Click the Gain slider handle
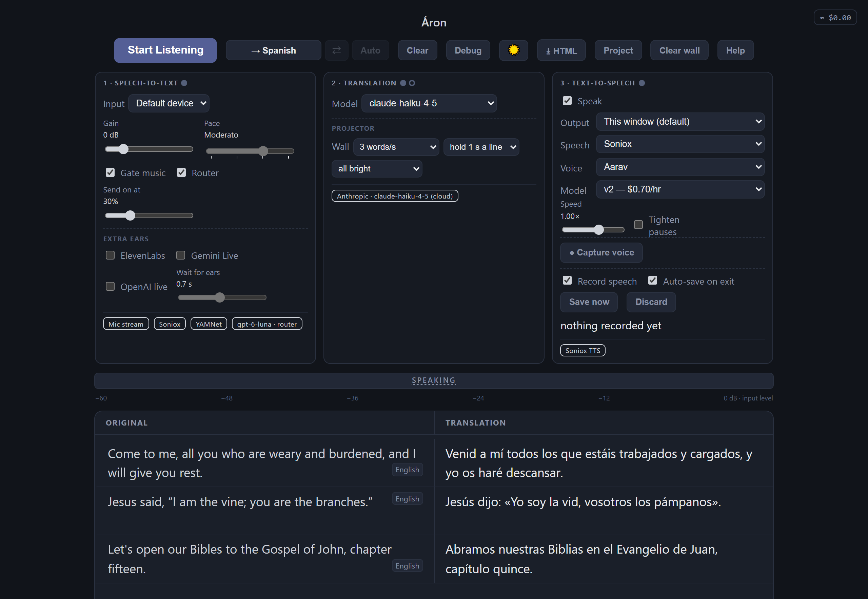This screenshot has height=599, width=868. [x=123, y=149]
